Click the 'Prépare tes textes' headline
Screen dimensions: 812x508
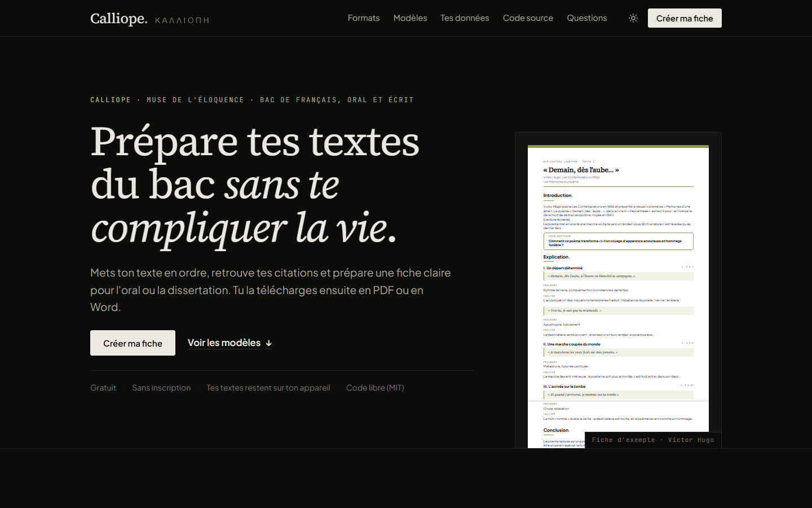click(x=255, y=141)
